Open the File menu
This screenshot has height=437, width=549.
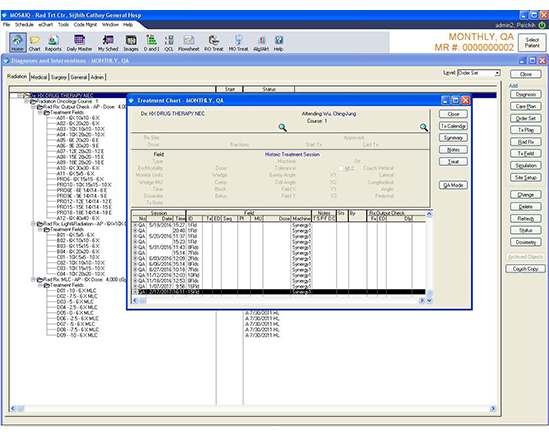(6, 25)
